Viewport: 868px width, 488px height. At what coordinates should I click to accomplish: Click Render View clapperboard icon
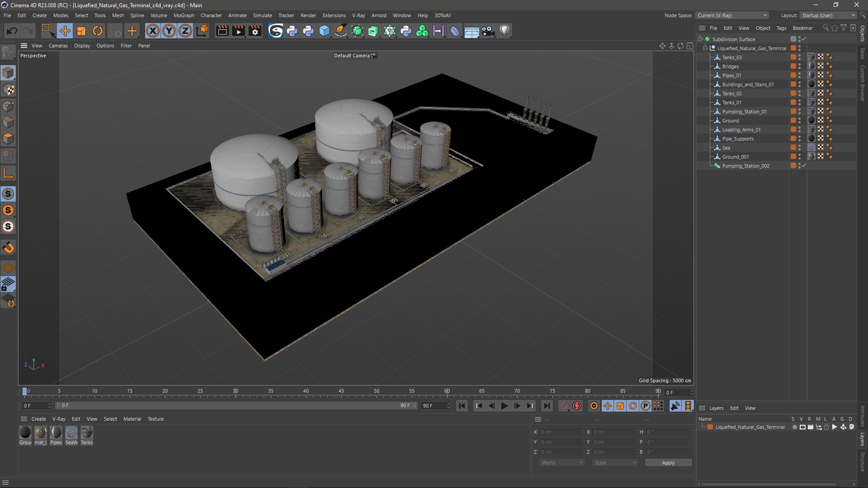[x=222, y=31]
